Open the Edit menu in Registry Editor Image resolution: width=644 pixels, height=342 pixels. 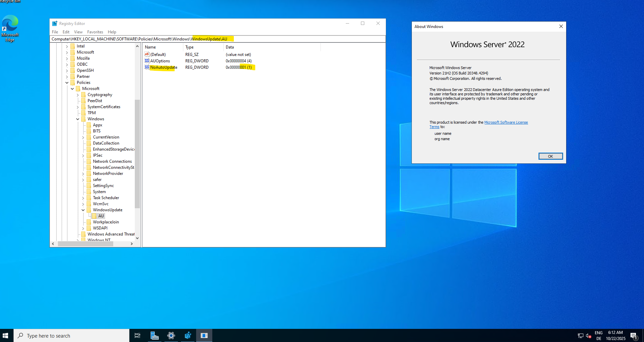66,32
